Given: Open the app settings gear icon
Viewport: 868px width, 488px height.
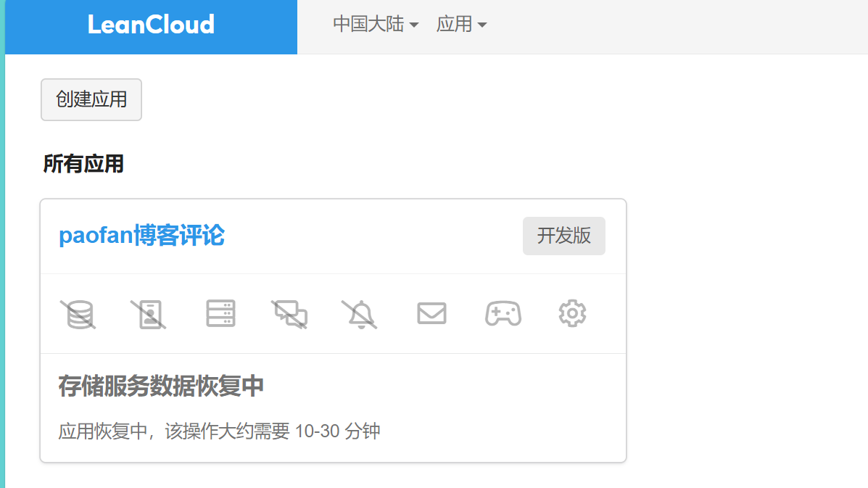Looking at the screenshot, I should tap(572, 314).
